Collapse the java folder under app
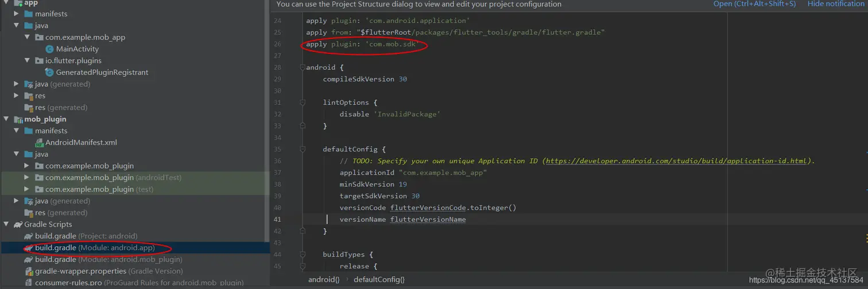The width and height of the screenshot is (868, 289). click(16, 26)
